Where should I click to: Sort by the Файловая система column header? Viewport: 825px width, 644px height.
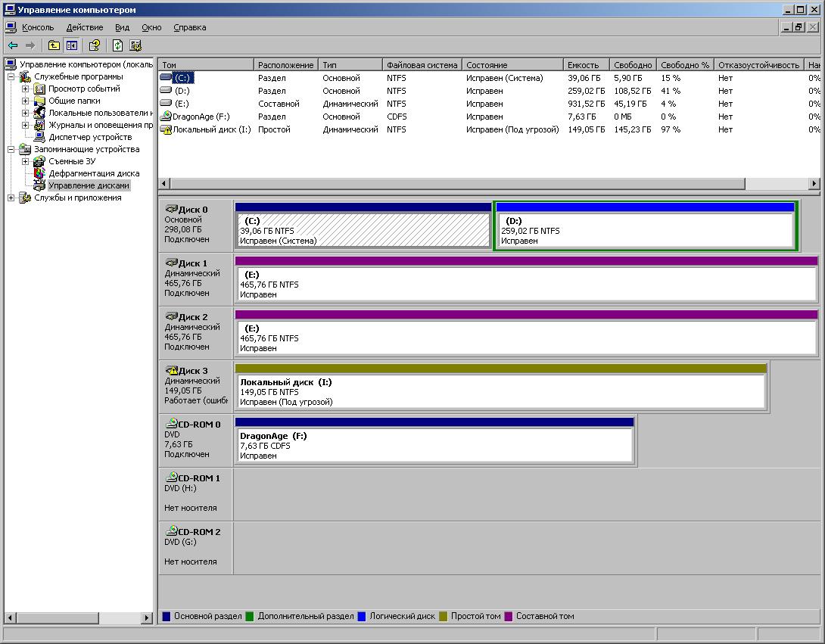point(422,65)
